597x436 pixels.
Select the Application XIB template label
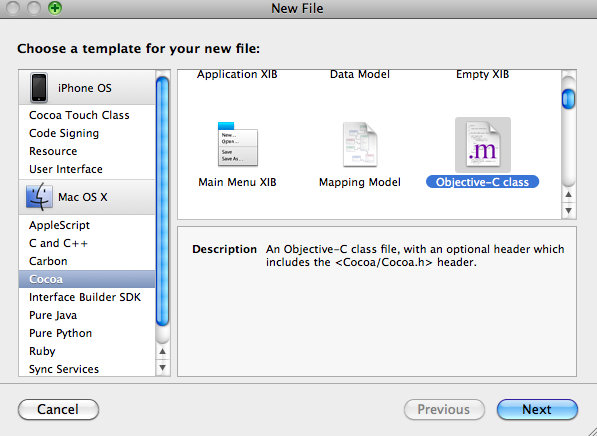click(237, 74)
